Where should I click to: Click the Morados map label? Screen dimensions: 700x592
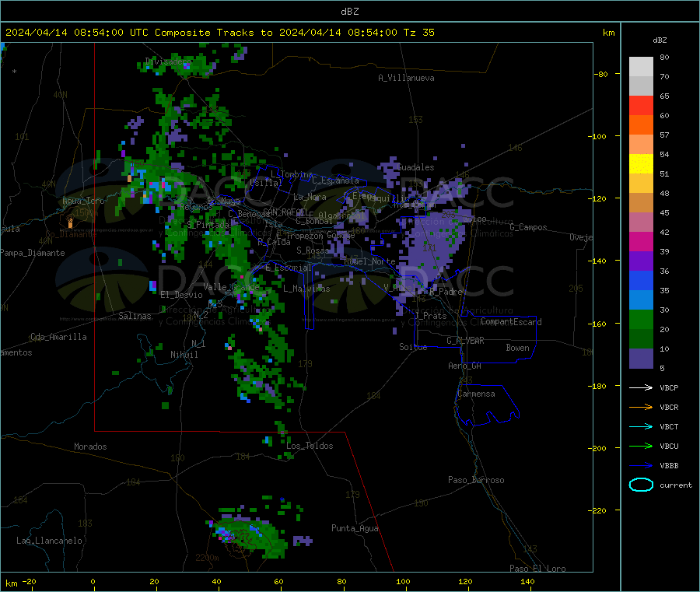90,447
